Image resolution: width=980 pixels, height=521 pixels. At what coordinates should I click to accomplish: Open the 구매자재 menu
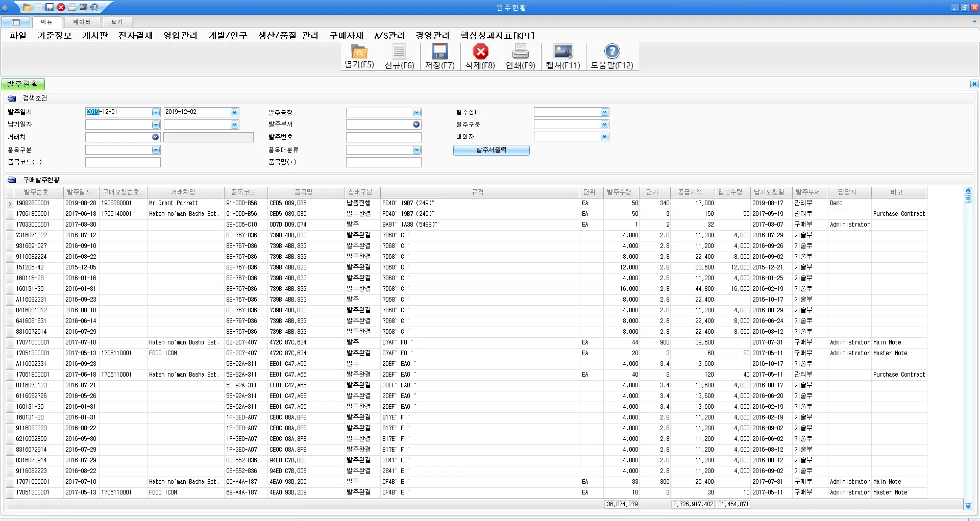coord(346,36)
